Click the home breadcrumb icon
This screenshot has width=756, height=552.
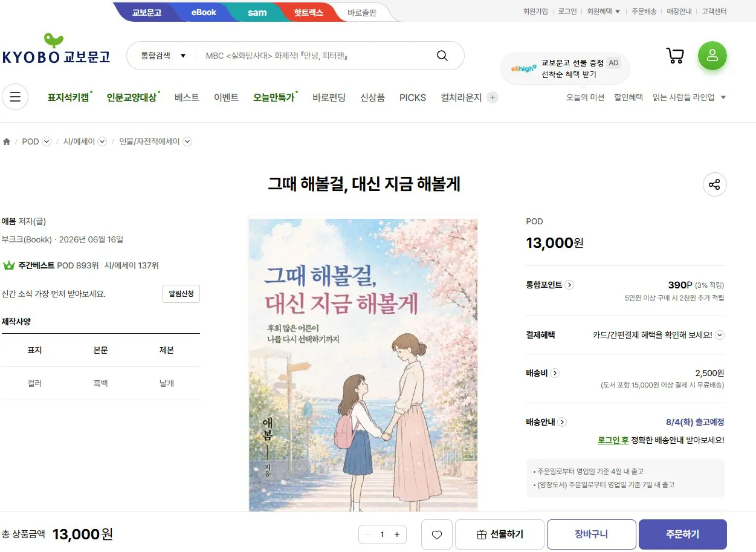[7, 141]
